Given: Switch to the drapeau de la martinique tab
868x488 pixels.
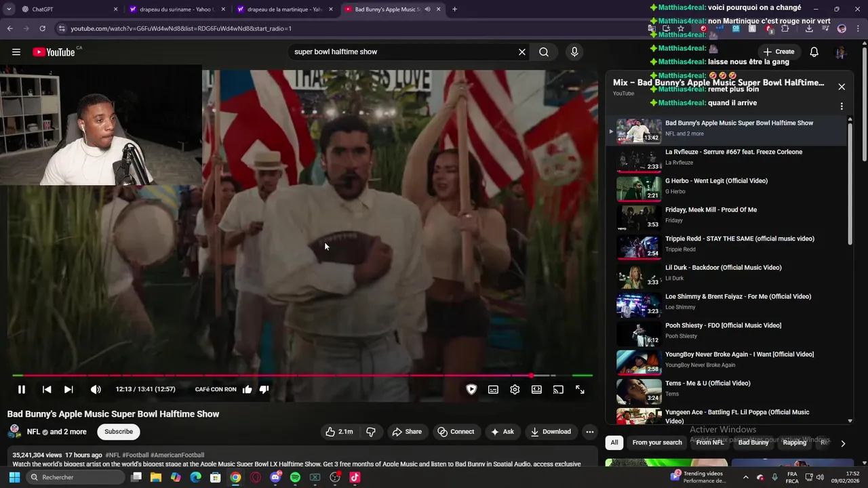Looking at the screenshot, I should coord(285,9).
